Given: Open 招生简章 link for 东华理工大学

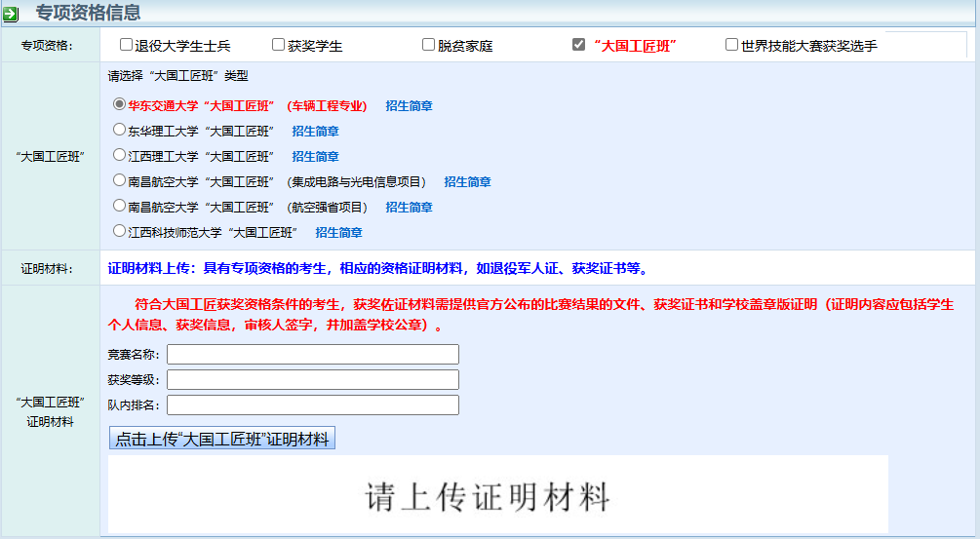Looking at the screenshot, I should pyautogui.click(x=315, y=132).
